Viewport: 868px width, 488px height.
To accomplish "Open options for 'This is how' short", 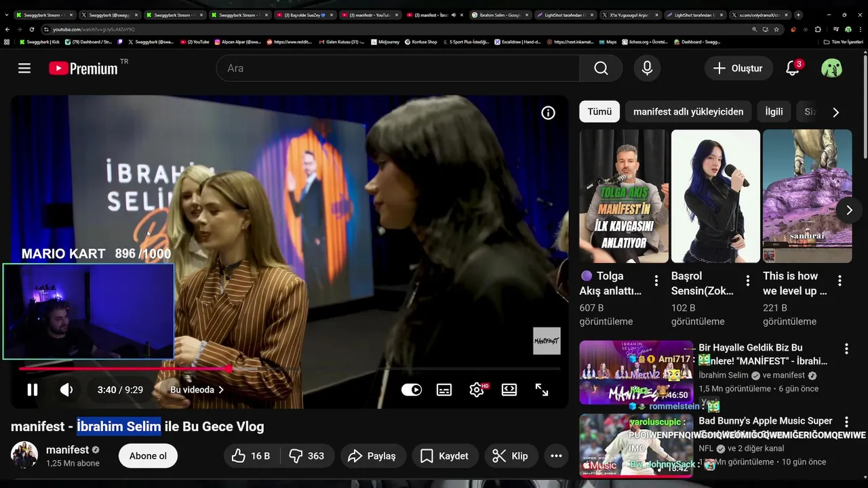I will pyautogui.click(x=840, y=281).
